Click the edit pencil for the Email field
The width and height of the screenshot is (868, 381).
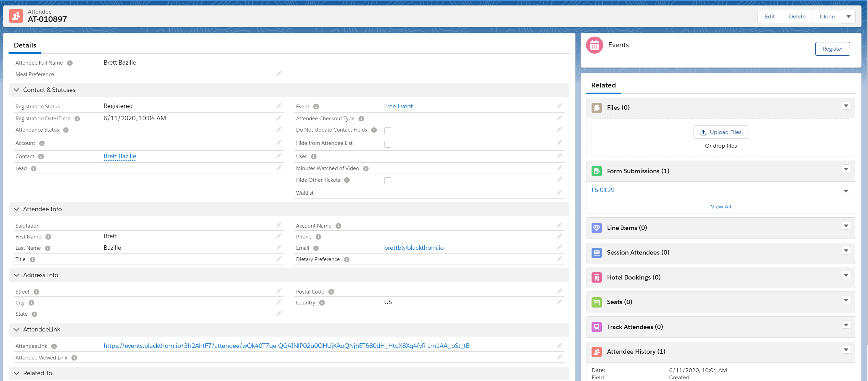pyautogui.click(x=559, y=247)
